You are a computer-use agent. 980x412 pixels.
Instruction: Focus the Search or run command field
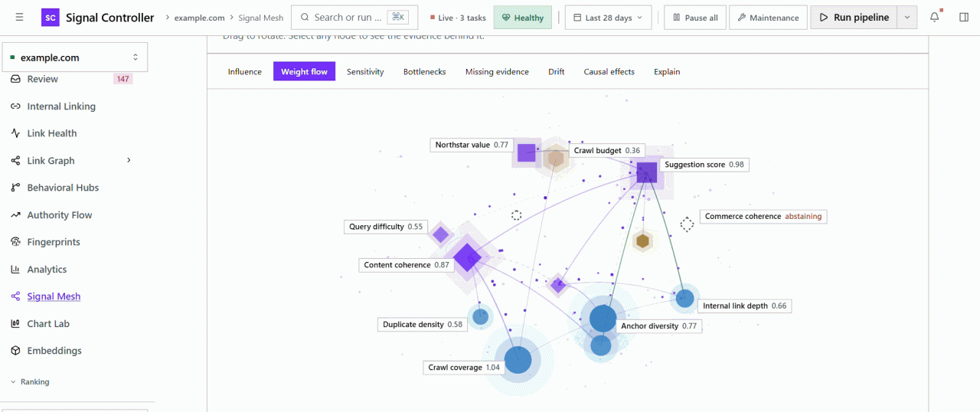click(x=354, y=18)
